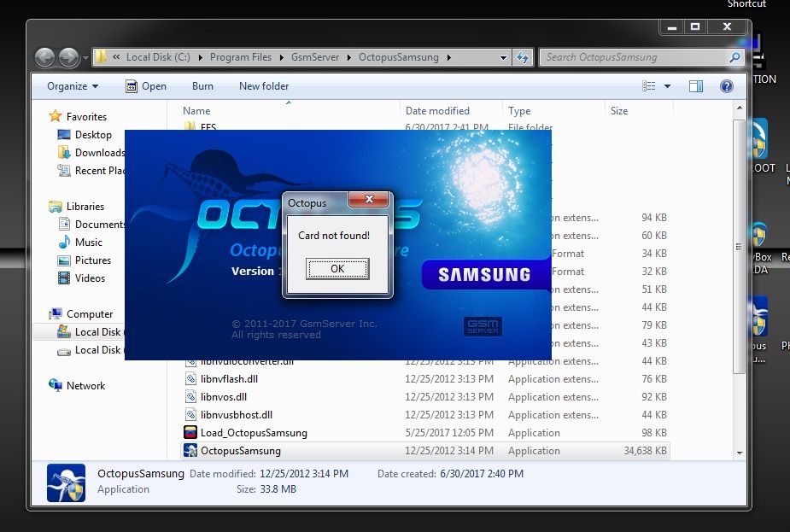Viewport: 790px width, 532px height.
Task: Click the OctopusSamsung application file icon
Action: click(x=191, y=451)
